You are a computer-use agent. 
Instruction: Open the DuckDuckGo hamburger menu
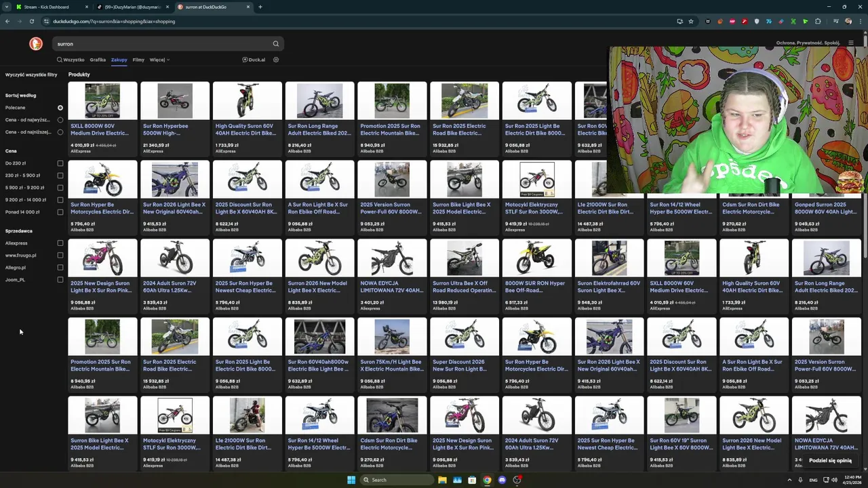click(851, 43)
